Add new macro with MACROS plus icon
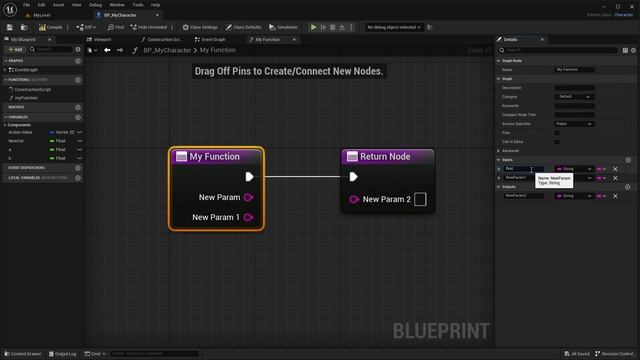The width and height of the screenshot is (640, 360). 78,107
